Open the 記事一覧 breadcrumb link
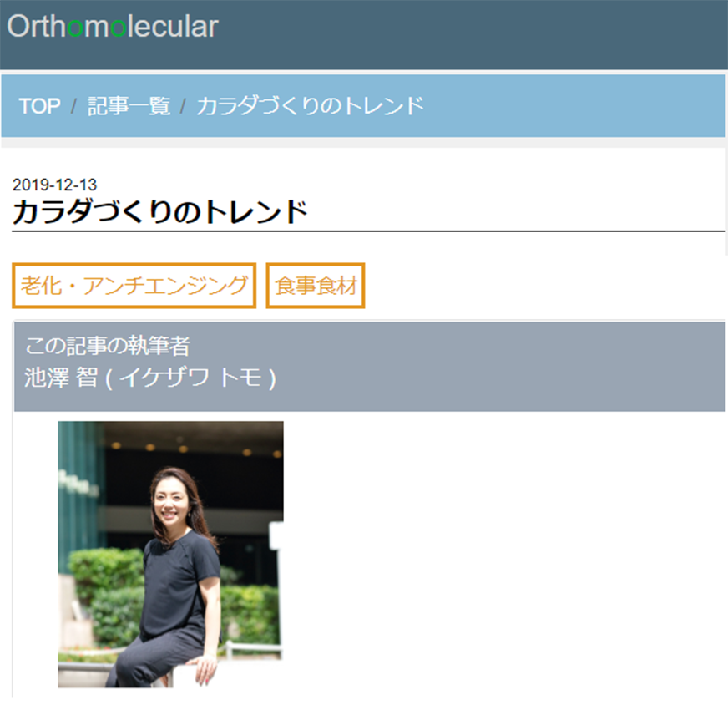Viewport: 728px width, 705px height. (129, 106)
